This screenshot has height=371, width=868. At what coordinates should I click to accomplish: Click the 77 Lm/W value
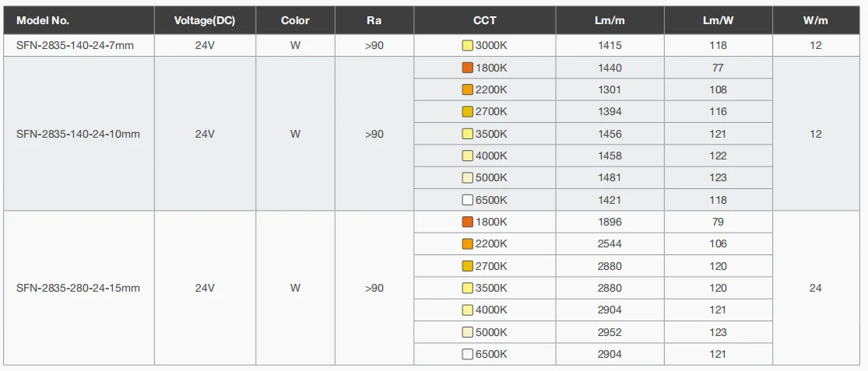pos(718,68)
